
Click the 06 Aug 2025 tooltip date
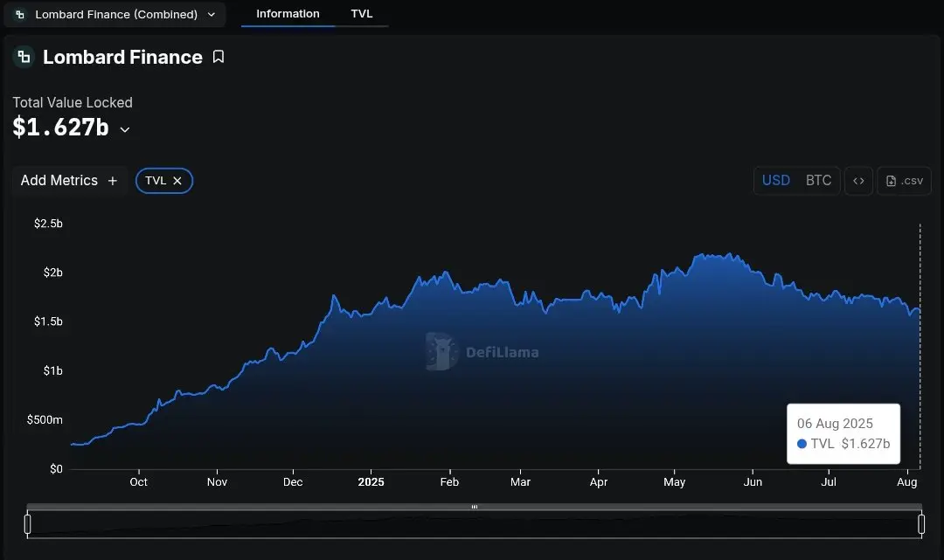[835, 424]
